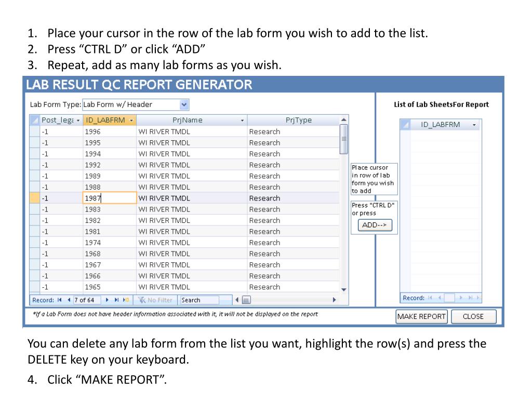Click ID cell 1995
532x399 pixels.
(109, 143)
